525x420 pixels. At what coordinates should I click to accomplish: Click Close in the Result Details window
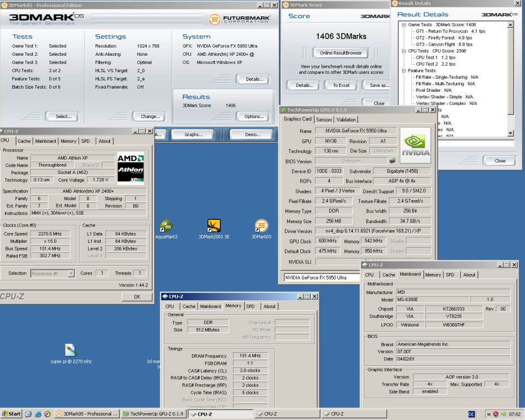[x=499, y=161]
